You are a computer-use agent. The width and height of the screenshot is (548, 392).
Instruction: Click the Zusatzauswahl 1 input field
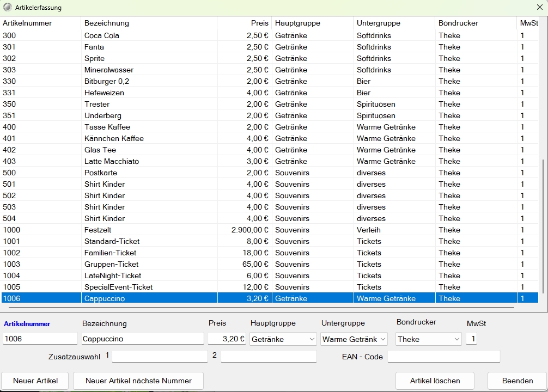(x=160, y=357)
